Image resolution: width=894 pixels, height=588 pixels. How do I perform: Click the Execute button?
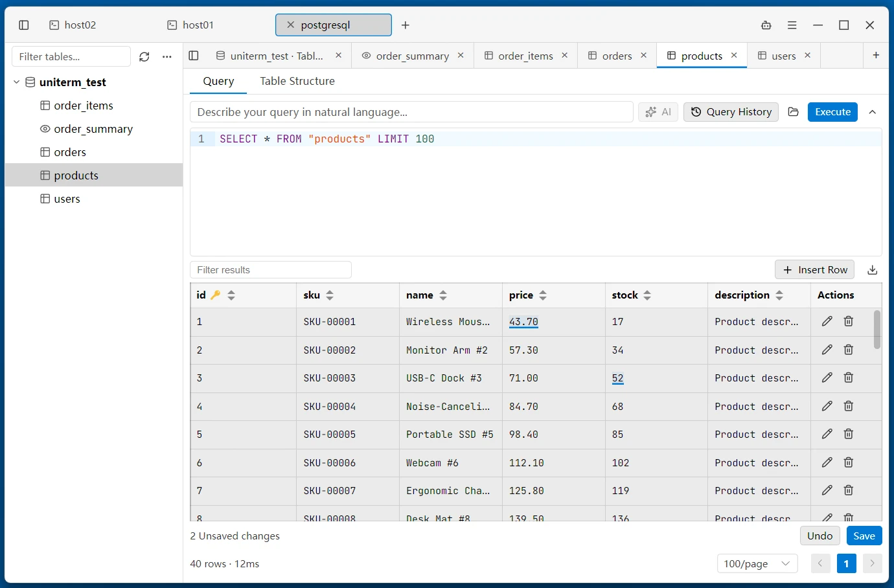tap(832, 112)
